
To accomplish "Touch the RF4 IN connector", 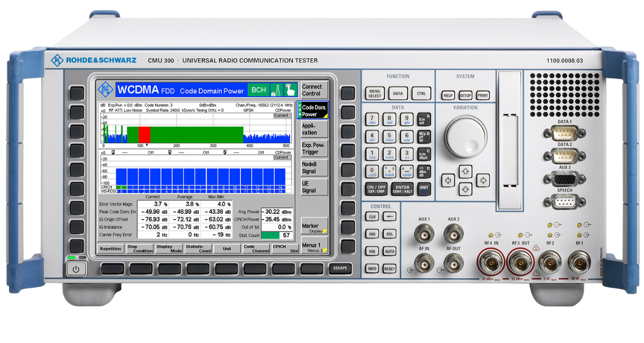I will coord(492,262).
